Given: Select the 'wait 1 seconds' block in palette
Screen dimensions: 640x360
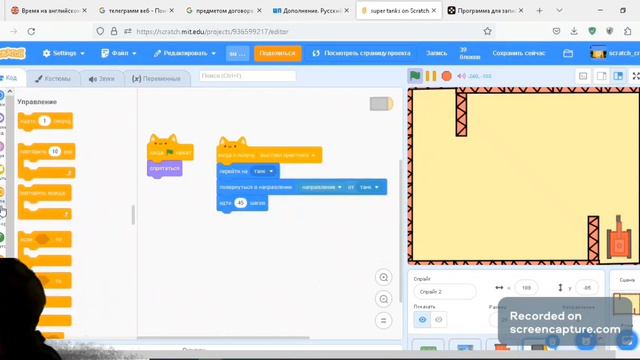Looking at the screenshot, I should pos(45,121).
